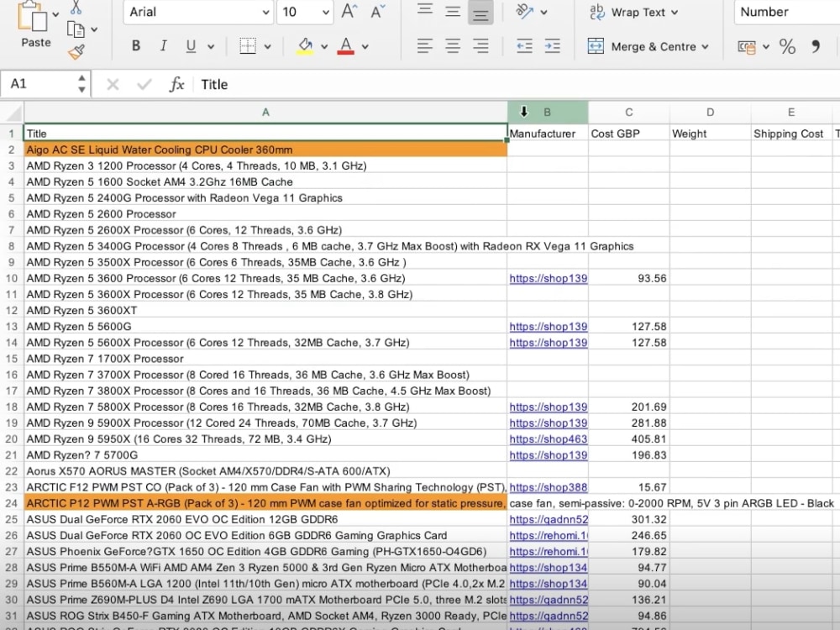Open the Number format combo box

point(786,12)
